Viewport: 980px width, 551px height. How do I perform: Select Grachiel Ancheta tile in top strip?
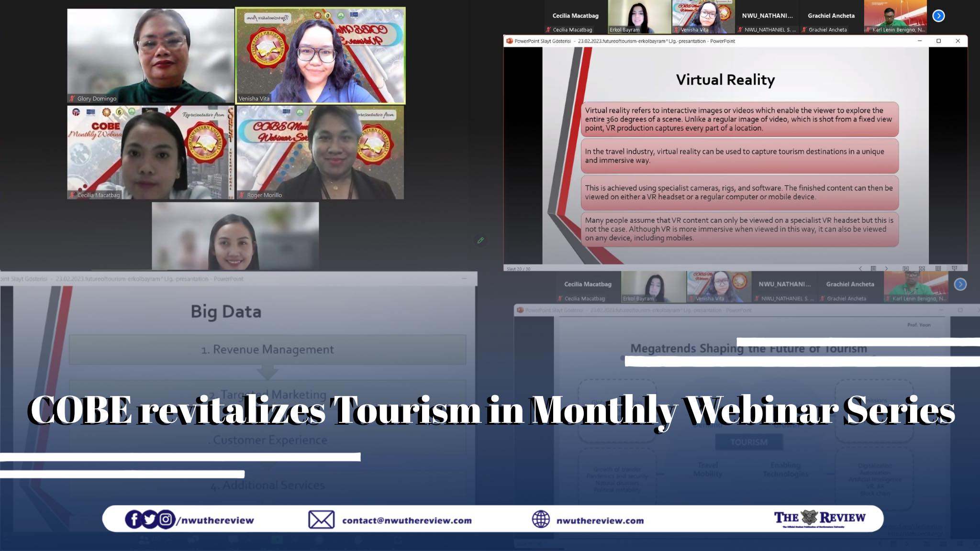pyautogui.click(x=831, y=17)
